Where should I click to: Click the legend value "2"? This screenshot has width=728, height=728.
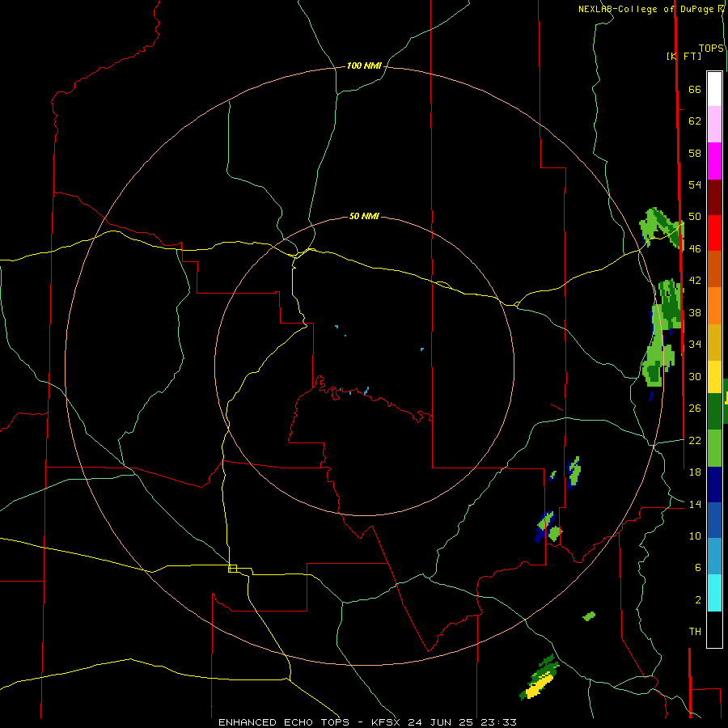click(x=698, y=600)
